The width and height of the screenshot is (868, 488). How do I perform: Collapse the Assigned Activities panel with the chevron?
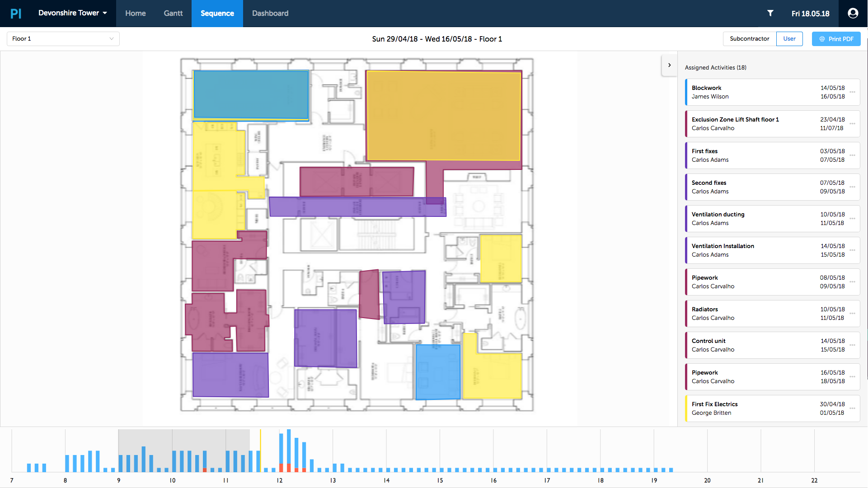(669, 65)
